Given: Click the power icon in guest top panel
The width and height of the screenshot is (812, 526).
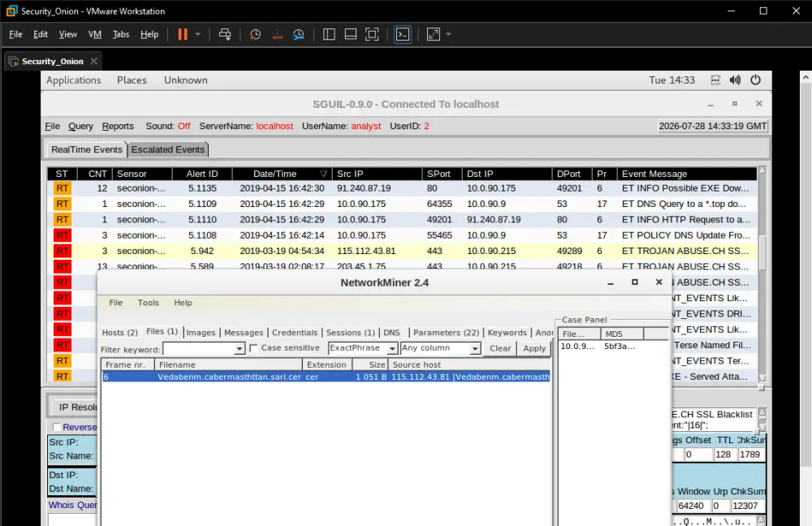Looking at the screenshot, I should 755,80.
